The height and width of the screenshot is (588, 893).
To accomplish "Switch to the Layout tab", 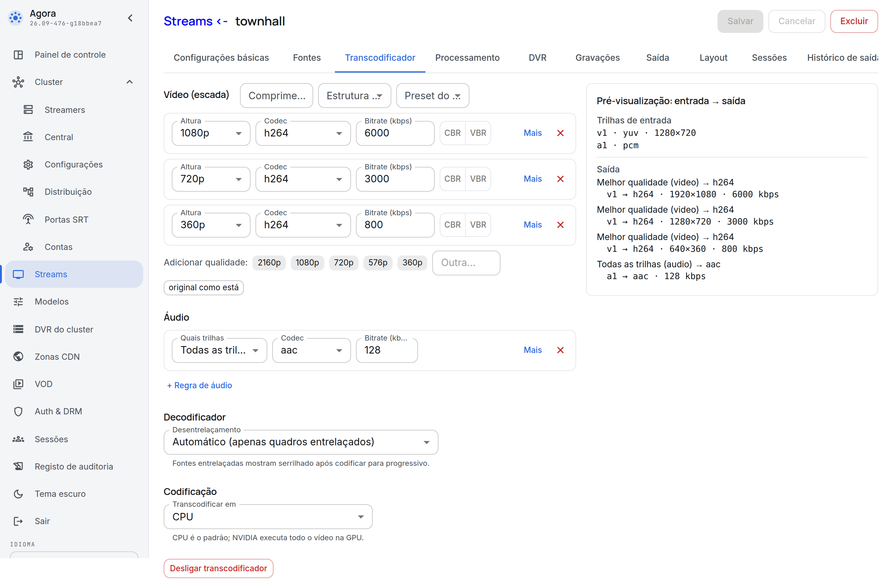I will [x=713, y=58].
